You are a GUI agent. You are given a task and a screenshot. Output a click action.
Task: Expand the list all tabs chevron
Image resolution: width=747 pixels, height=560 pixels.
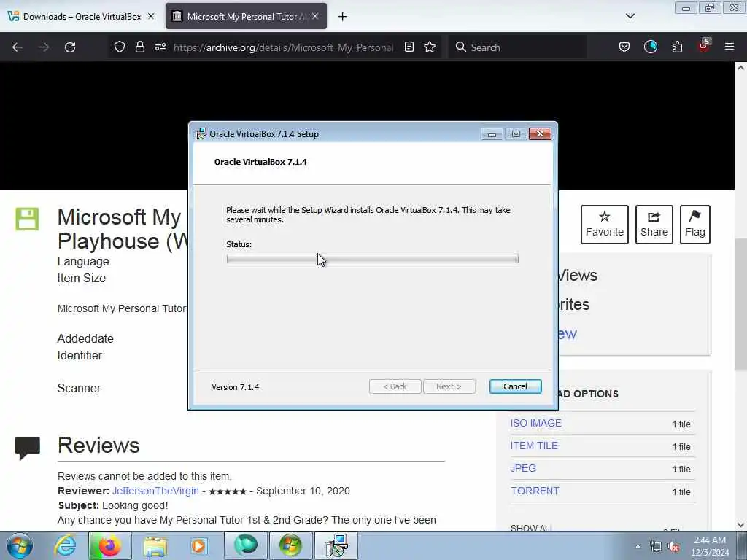click(630, 16)
